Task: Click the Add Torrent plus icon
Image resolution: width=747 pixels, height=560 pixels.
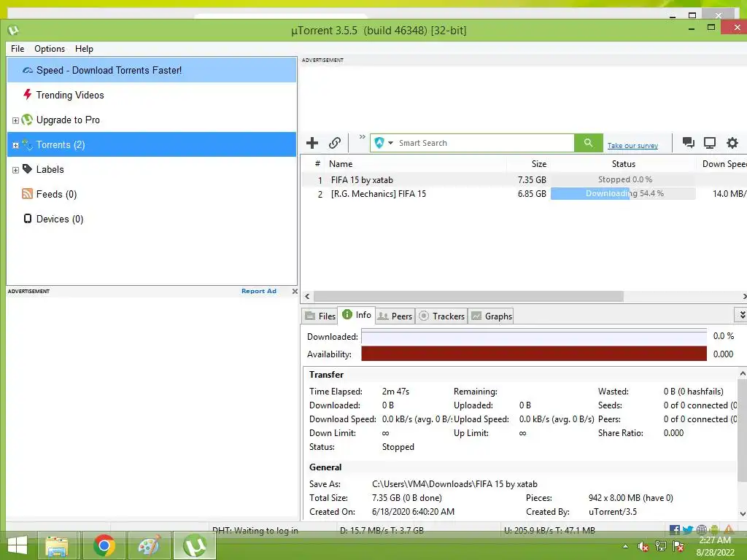Action: pyautogui.click(x=312, y=143)
